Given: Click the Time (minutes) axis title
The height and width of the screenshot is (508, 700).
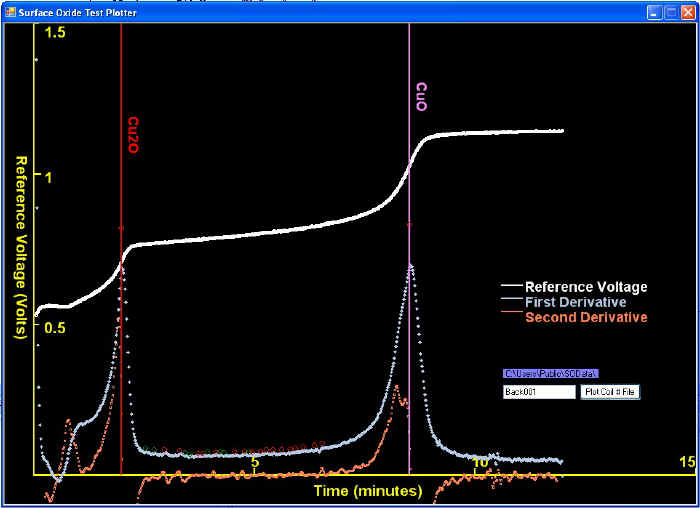Looking at the screenshot, I should [x=367, y=491].
